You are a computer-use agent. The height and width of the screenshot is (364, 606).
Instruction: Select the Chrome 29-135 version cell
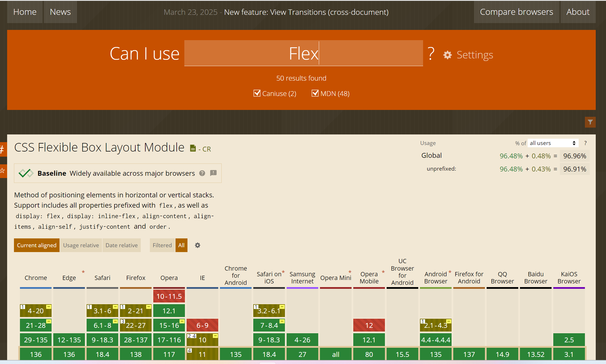(x=36, y=340)
